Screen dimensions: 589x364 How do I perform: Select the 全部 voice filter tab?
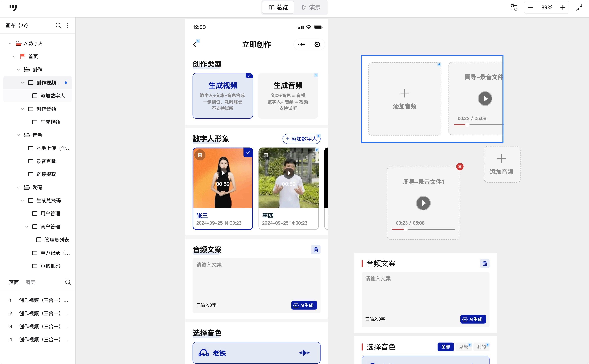point(445,347)
